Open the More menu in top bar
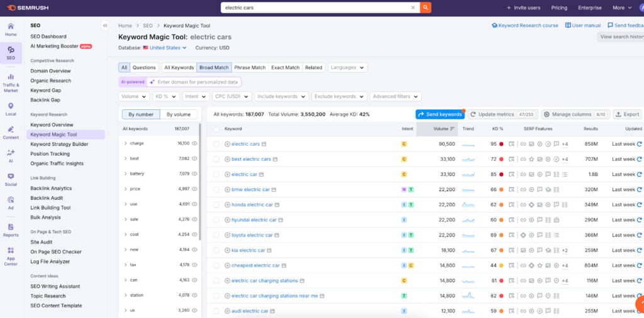 point(622,8)
